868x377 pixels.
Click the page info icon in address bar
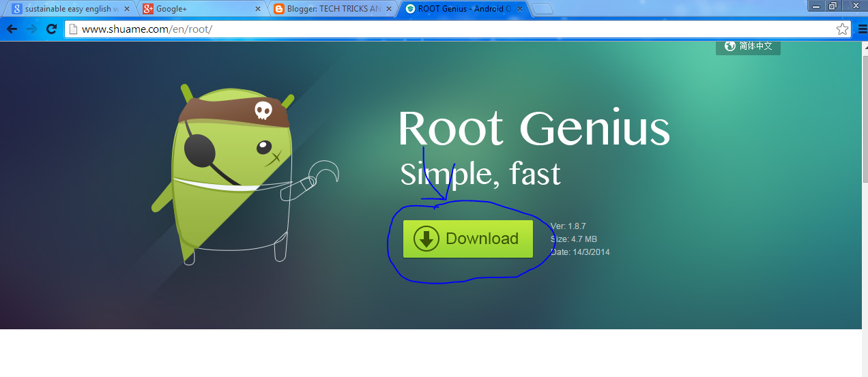pyautogui.click(x=73, y=29)
